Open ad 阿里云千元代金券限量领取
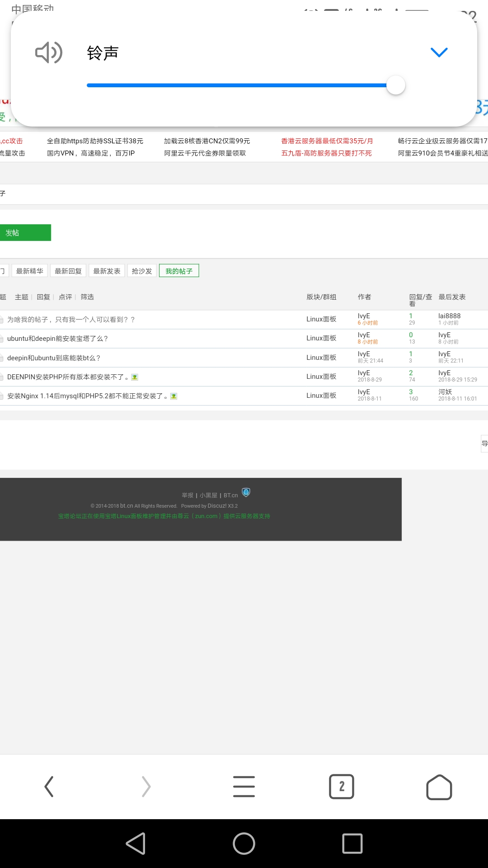 click(x=205, y=153)
